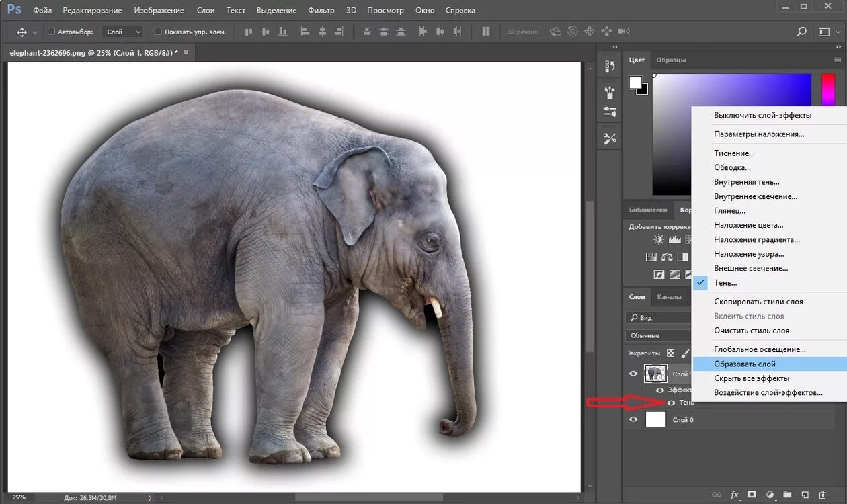
Task: Open the Слой auto-select dropdown
Action: [123, 32]
